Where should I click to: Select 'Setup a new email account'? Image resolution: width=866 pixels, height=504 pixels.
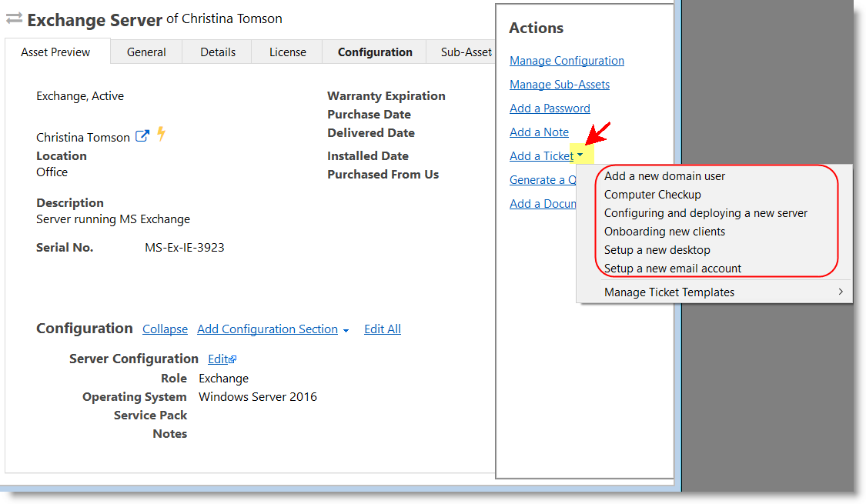click(672, 269)
